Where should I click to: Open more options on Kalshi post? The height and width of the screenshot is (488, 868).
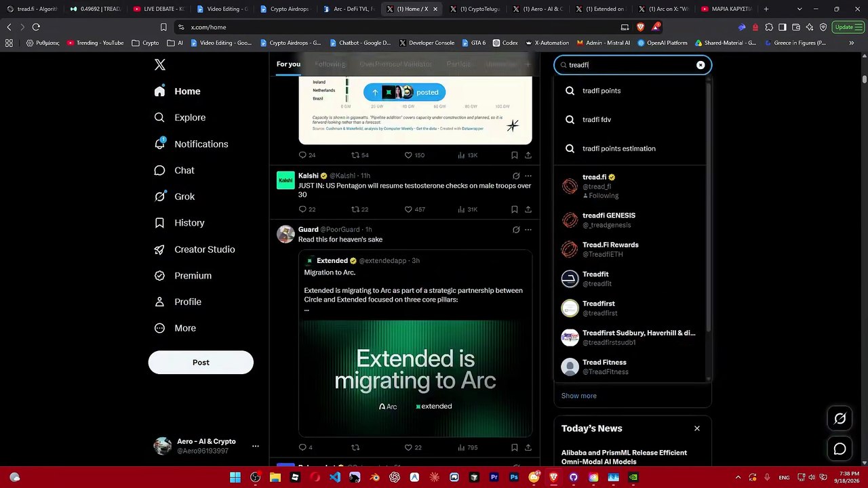528,176
